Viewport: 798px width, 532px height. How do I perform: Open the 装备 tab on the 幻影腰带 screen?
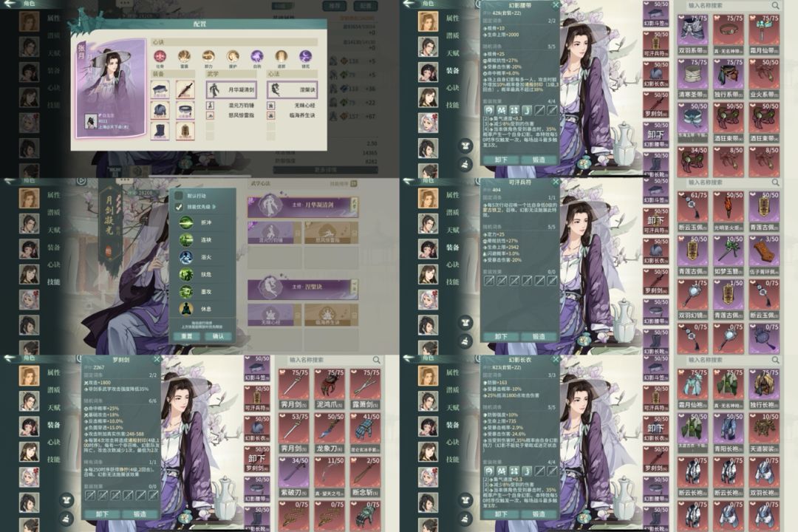[452, 70]
